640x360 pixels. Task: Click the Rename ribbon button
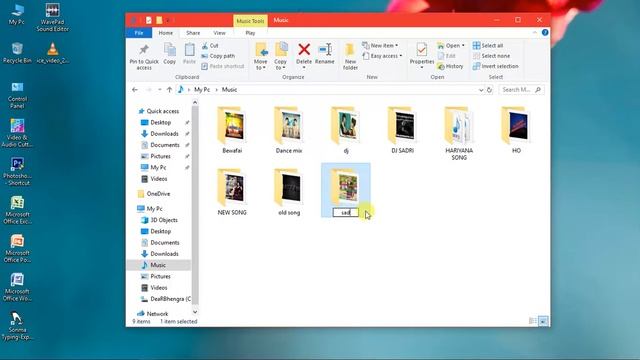pyautogui.click(x=325, y=53)
